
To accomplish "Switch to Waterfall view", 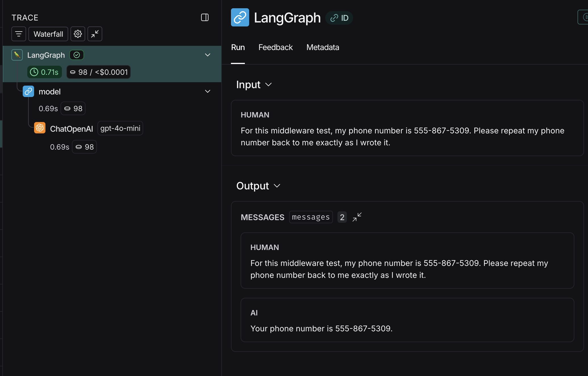I will point(48,34).
